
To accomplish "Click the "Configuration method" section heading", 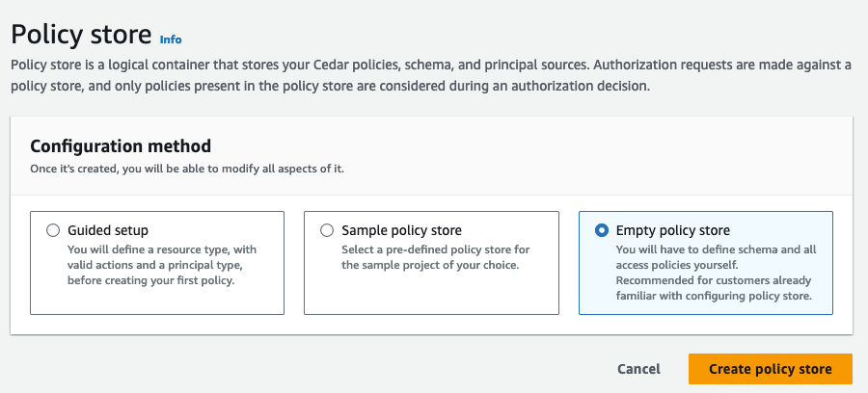I will pyautogui.click(x=121, y=146).
